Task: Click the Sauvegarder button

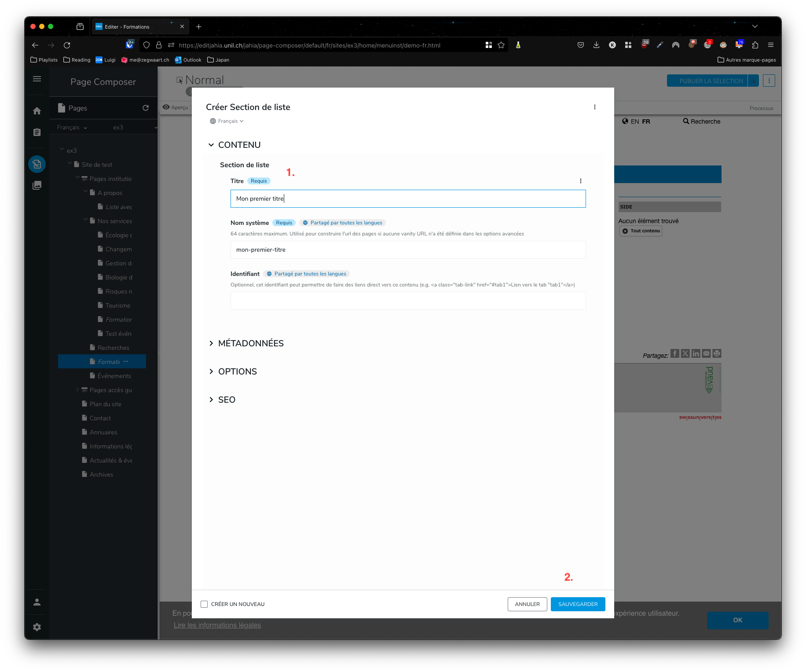Action: coord(578,604)
